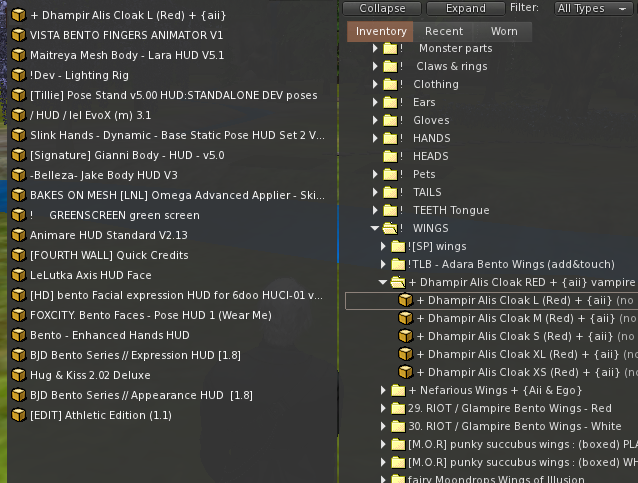
Task: Expand the HANDS folder arrow
Action: pos(375,138)
